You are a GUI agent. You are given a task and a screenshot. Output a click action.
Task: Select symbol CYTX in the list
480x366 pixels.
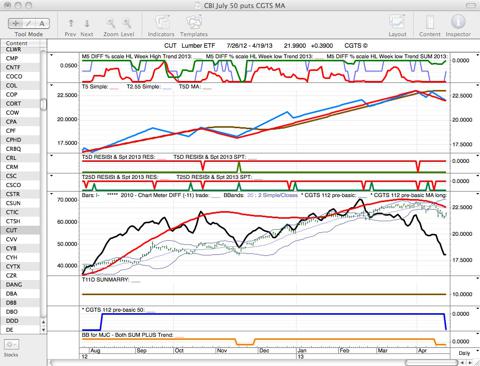20,267
